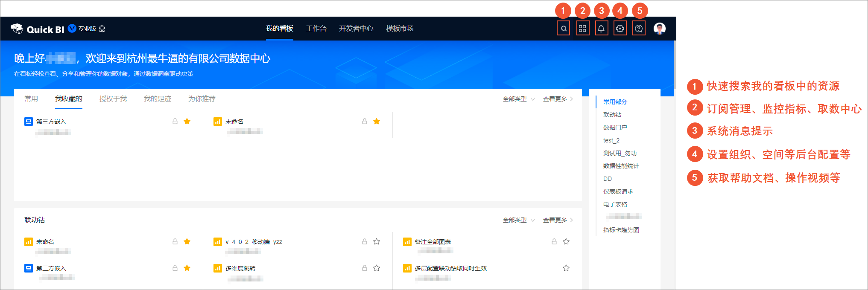Jump to 仪表板请求 in right navigation
Viewport: 868px width, 290px height.
pos(618,191)
